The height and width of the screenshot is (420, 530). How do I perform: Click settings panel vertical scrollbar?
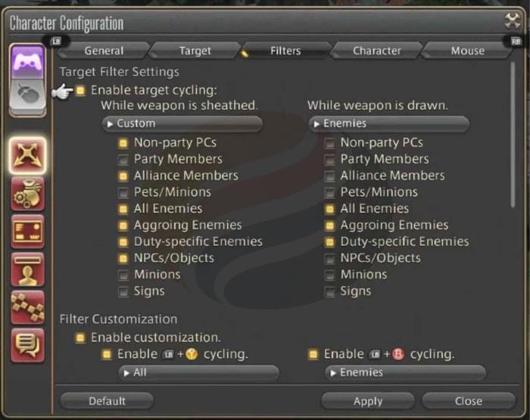513,135
